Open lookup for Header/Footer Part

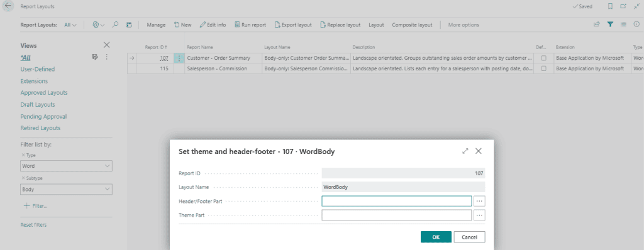pos(479,201)
